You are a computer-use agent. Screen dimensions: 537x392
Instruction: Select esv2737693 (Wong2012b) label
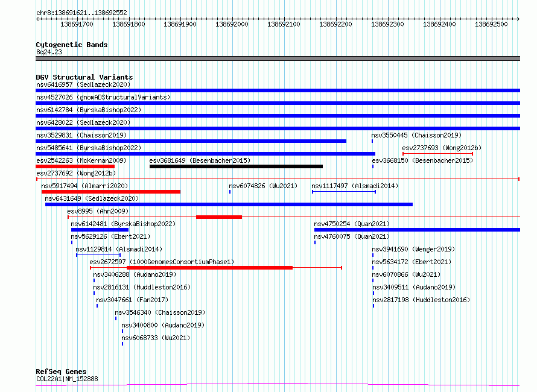tap(442, 148)
